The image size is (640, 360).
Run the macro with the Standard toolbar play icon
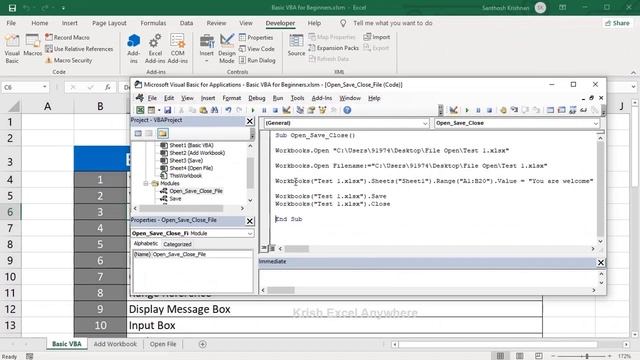pyautogui.click(x=253, y=110)
